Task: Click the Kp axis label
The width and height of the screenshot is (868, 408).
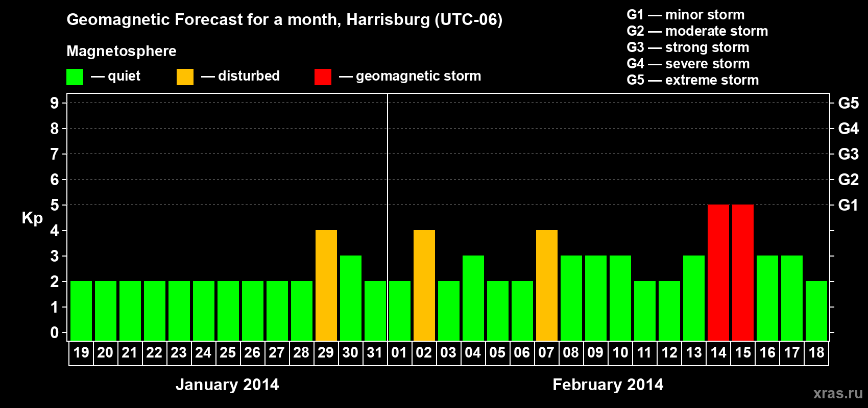Action: 32,218
